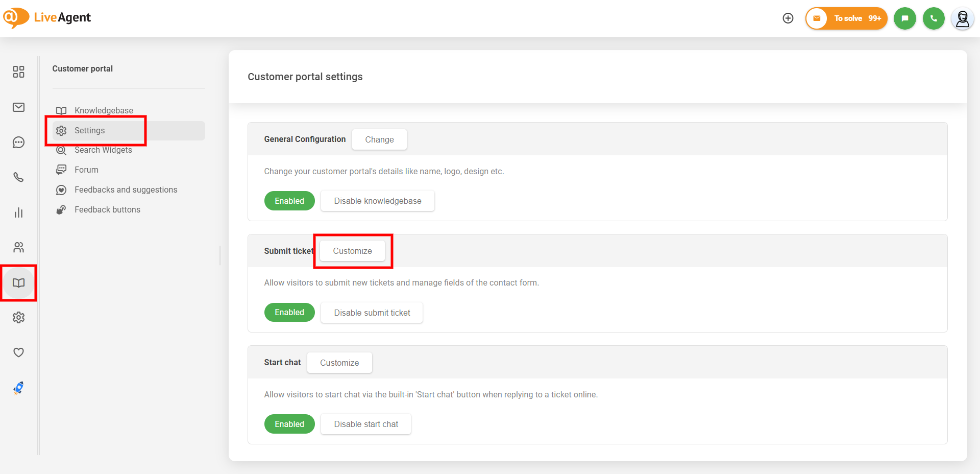
Task: Toggle the Enabled status for knowledgebase
Action: 289,201
